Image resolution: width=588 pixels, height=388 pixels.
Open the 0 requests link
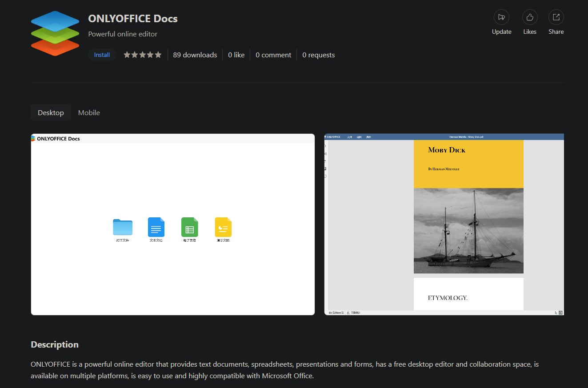pyautogui.click(x=319, y=55)
